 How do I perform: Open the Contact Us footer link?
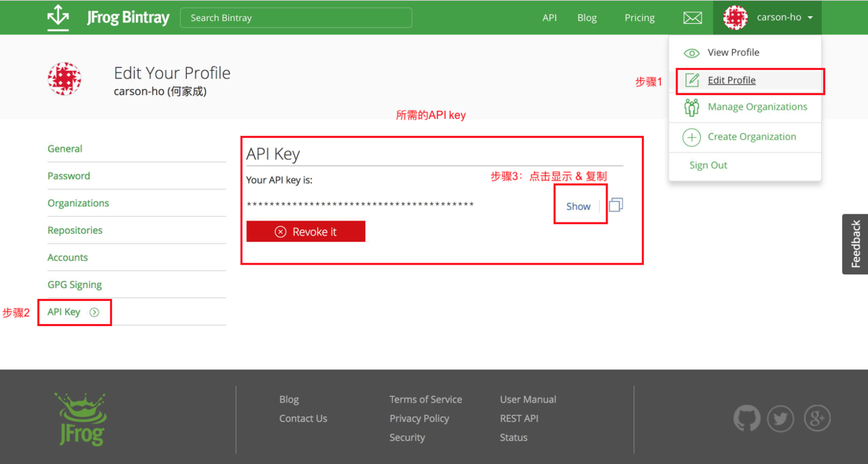pos(303,419)
